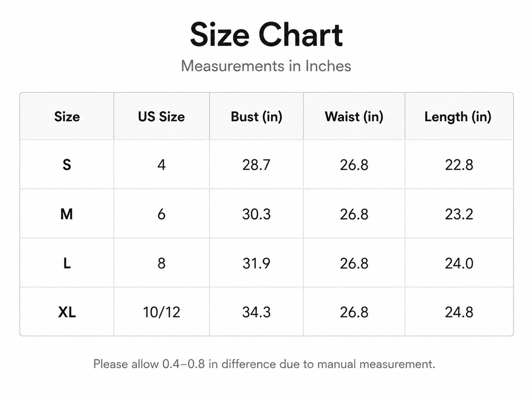Select the L size row label
The image size is (532, 399).
(67, 263)
